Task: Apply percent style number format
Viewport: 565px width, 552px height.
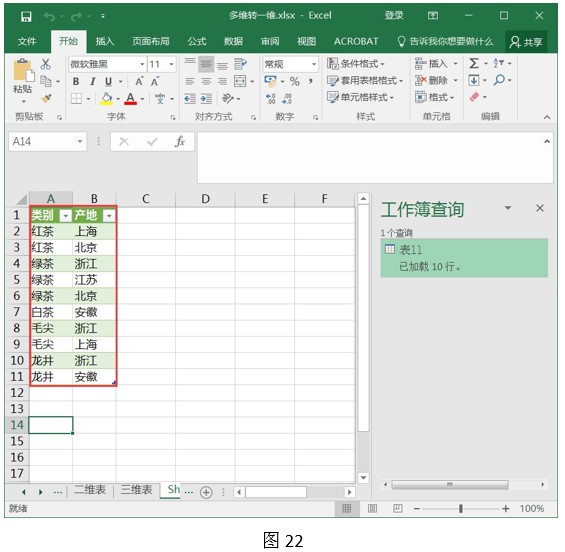Action: tap(295, 81)
